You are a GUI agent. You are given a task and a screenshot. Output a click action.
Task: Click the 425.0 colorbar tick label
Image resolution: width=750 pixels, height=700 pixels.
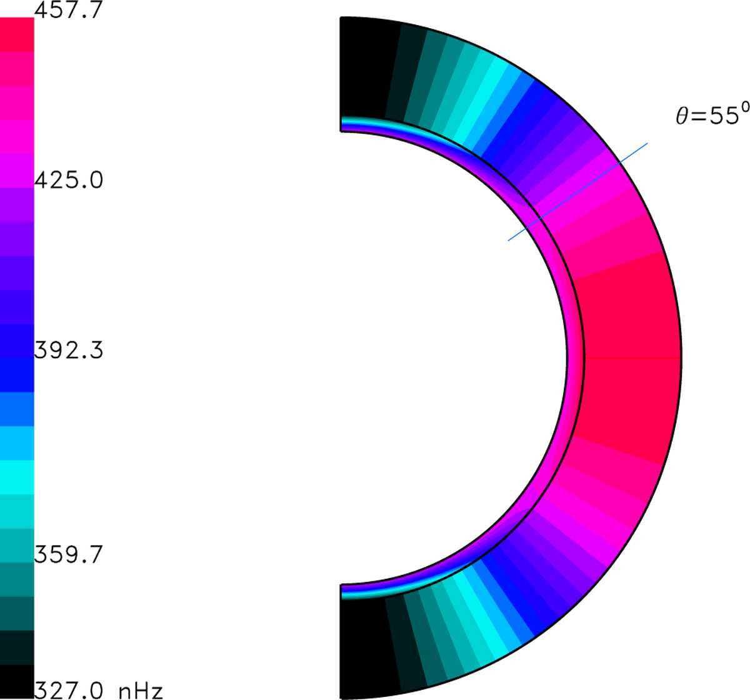67,181
